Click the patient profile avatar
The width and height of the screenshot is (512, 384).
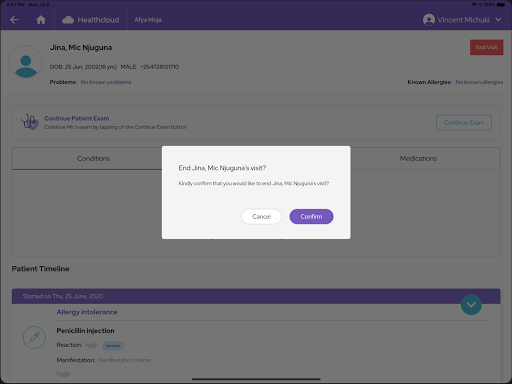click(26, 62)
